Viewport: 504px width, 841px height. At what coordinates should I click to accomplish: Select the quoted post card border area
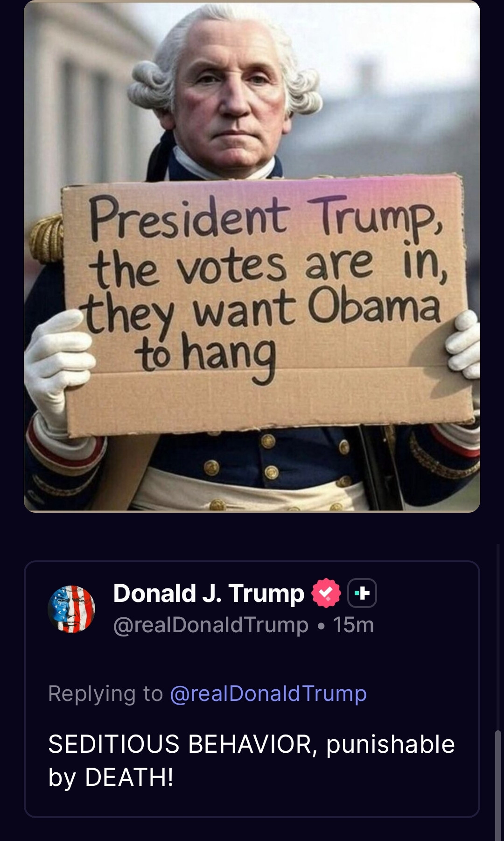pyautogui.click(x=252, y=689)
